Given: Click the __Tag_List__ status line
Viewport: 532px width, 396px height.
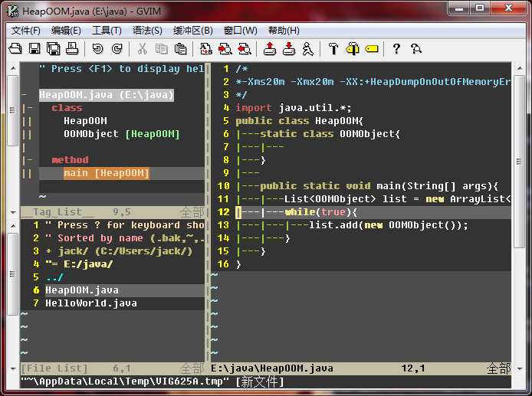Looking at the screenshot, I should coord(113,213).
